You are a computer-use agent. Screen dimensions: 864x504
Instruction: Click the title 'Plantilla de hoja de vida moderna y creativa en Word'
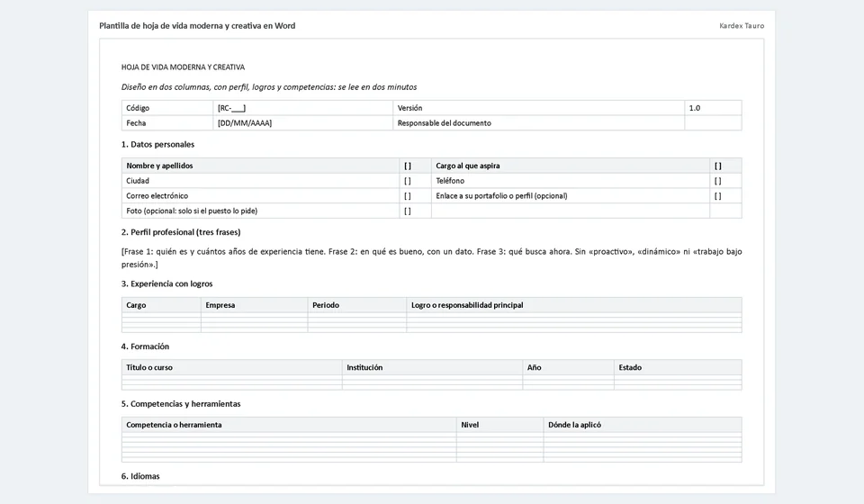click(x=197, y=26)
